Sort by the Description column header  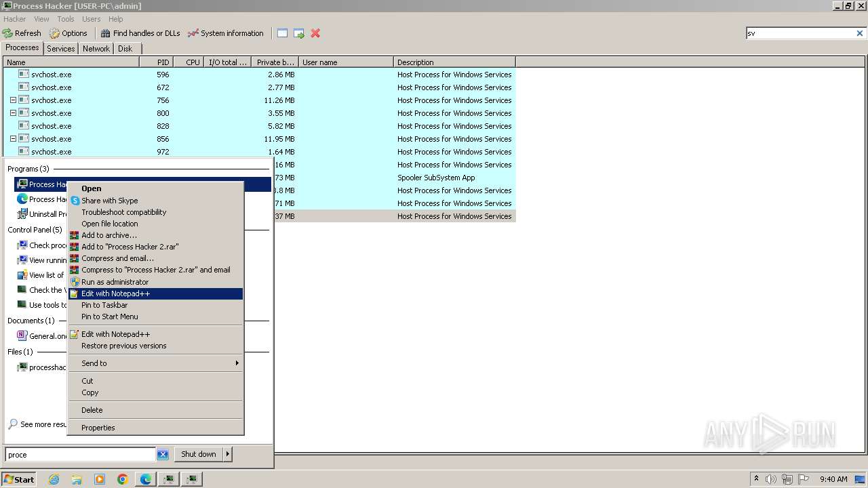point(454,62)
